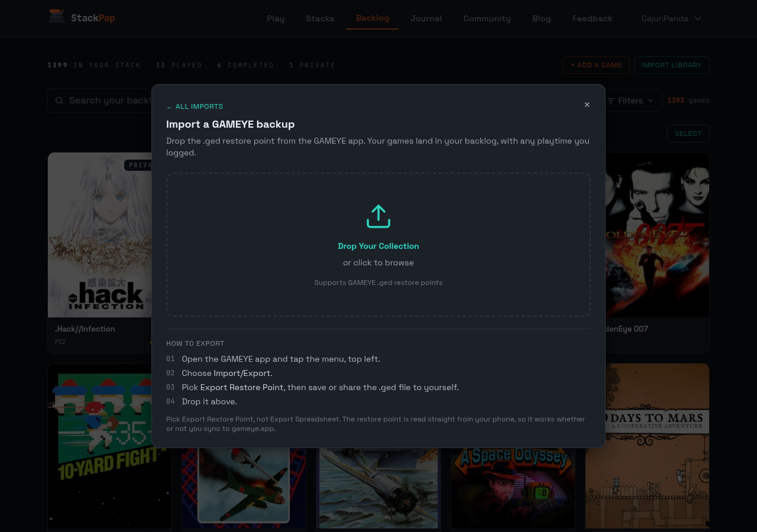The image size is (757, 532).
Task: Open the Community tab
Action: (487, 18)
